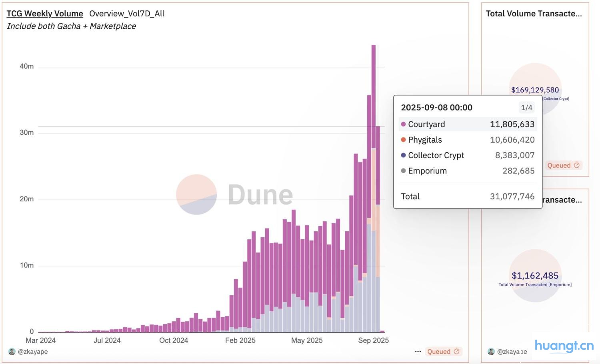Image resolution: width=600 pixels, height=364 pixels.
Task: Open the three-dots menu below the chart
Action: coord(418,352)
